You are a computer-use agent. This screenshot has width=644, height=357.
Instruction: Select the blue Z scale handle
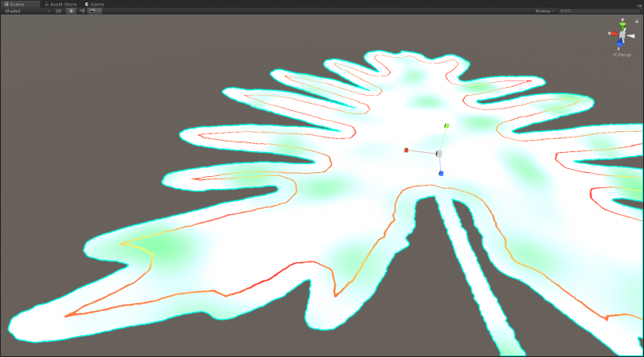(x=441, y=173)
